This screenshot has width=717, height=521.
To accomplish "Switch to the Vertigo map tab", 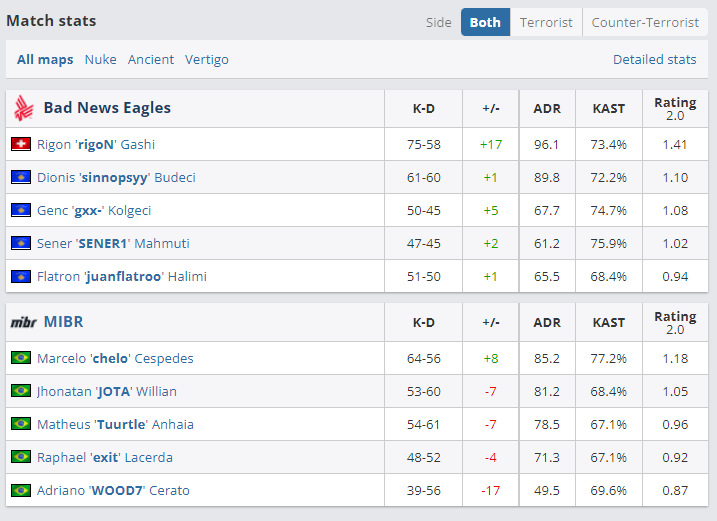I will (x=207, y=59).
